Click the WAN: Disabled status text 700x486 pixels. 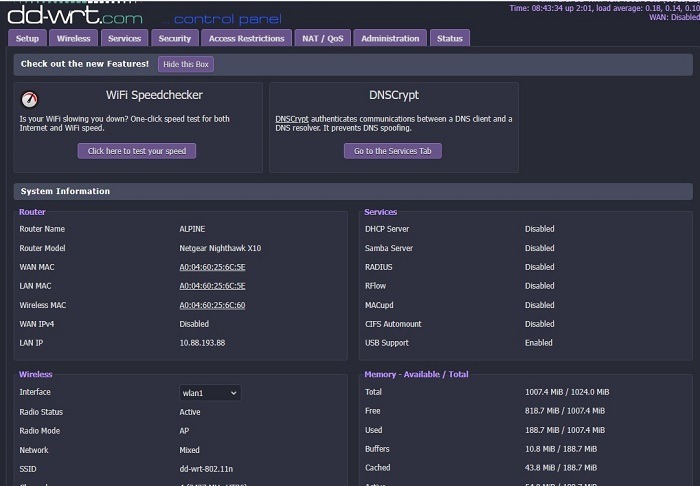pos(674,17)
